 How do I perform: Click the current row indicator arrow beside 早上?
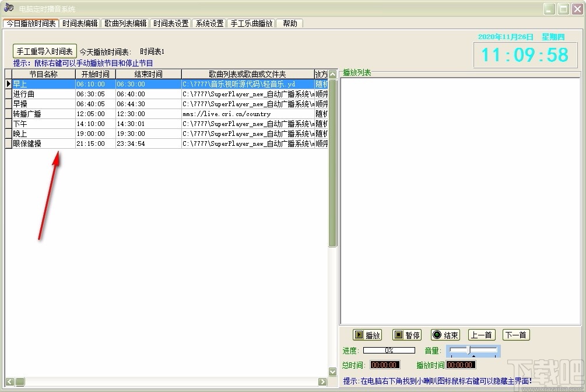(x=8, y=83)
